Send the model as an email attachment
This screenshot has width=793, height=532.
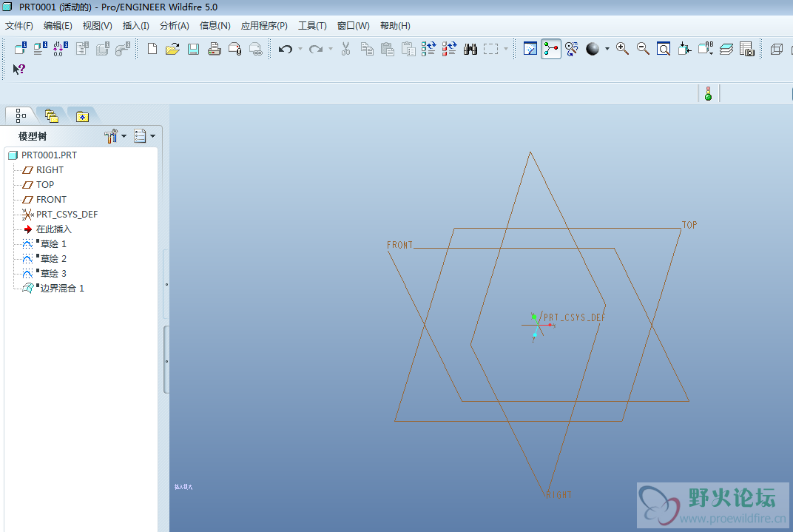click(234, 49)
